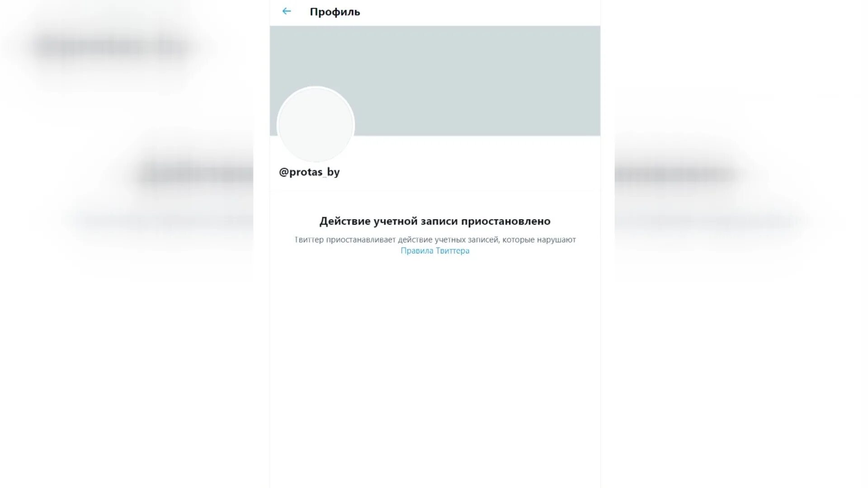Click the Профиль header title

coord(335,11)
